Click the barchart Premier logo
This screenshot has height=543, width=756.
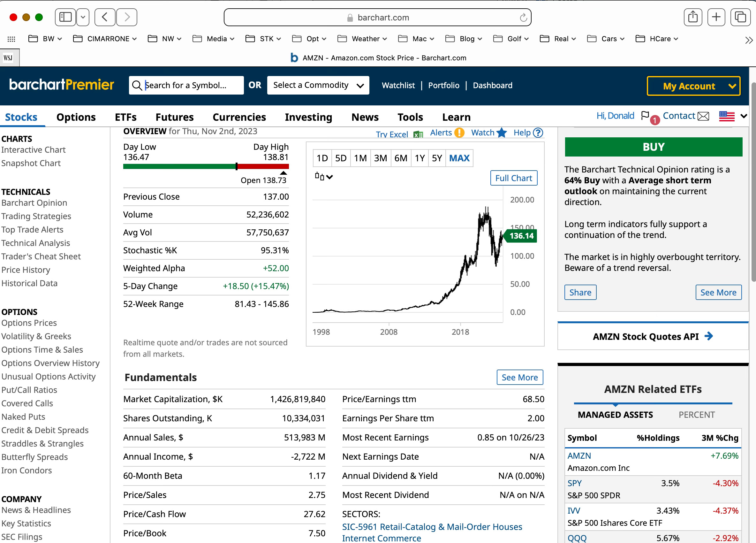coord(62,85)
